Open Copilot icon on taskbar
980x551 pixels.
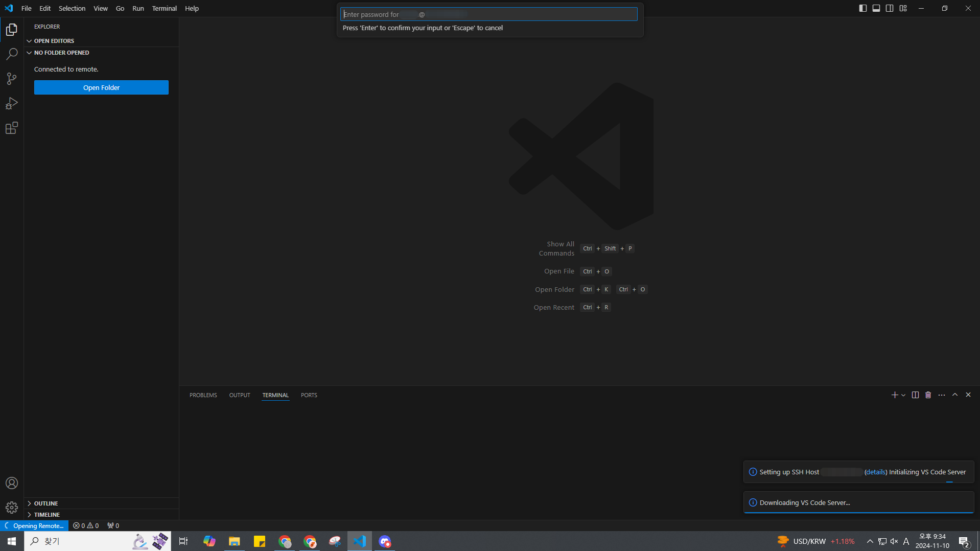[x=209, y=541]
